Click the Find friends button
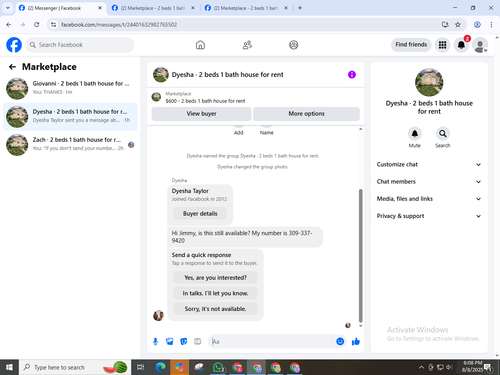Viewport: 500px width, 375px height. coord(411,45)
